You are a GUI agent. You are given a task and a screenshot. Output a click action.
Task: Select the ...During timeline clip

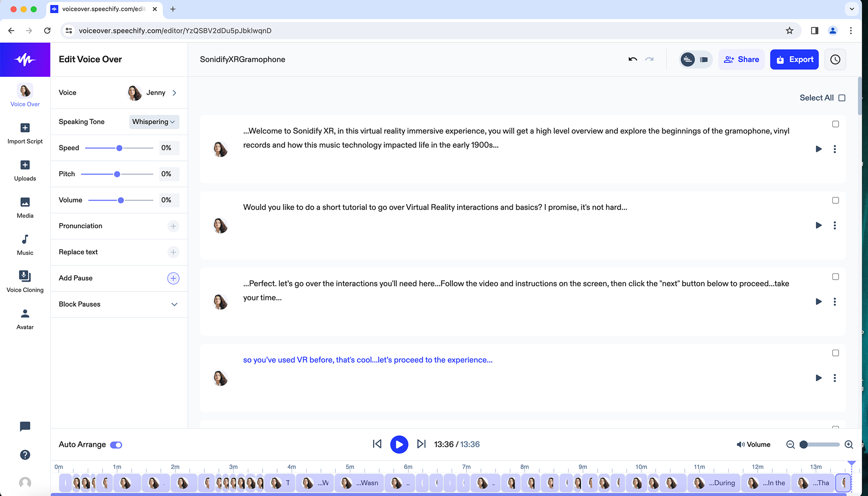point(714,483)
